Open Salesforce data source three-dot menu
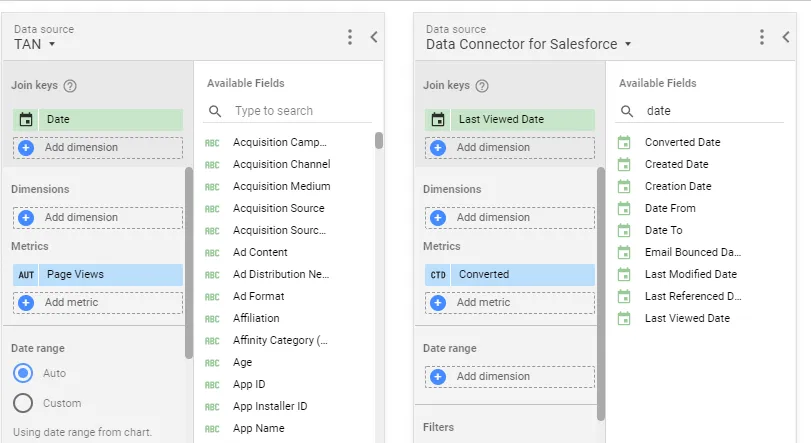Viewport: 811px width, 443px height. point(762,37)
